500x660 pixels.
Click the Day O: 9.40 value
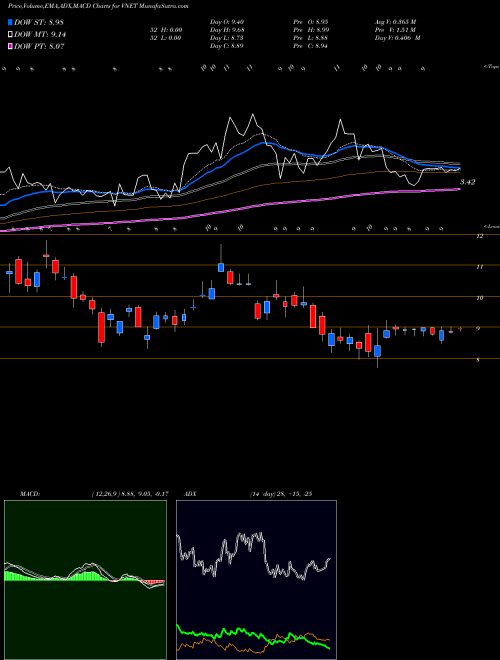tap(227, 22)
